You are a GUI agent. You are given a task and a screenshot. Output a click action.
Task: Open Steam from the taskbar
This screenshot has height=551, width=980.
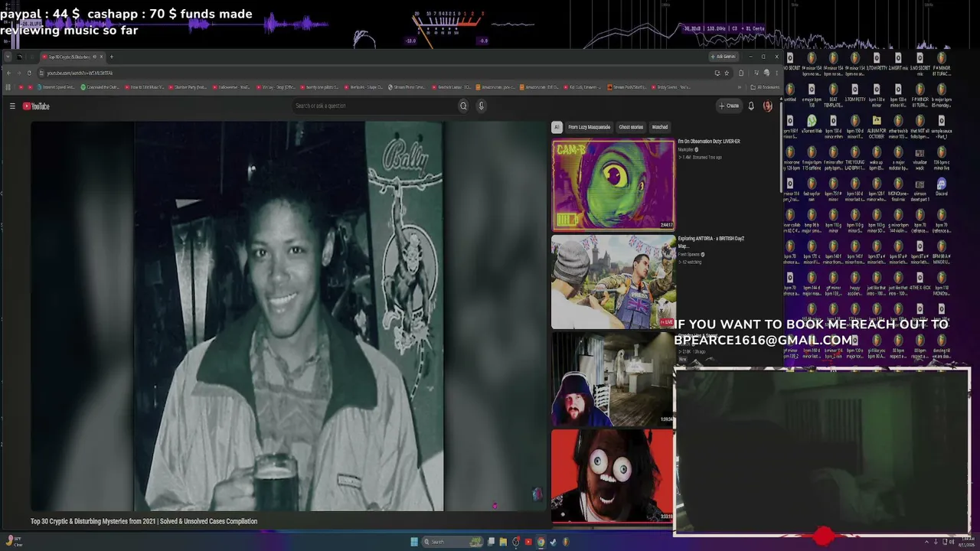point(553,542)
